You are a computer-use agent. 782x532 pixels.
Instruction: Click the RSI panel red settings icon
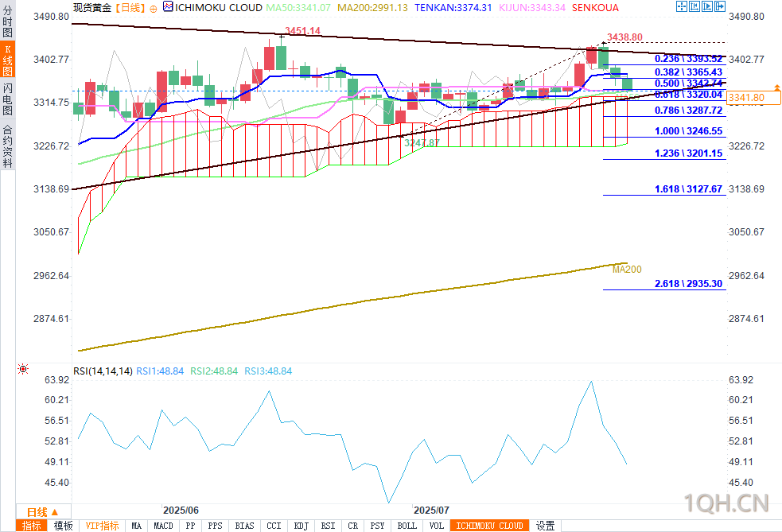(x=23, y=369)
